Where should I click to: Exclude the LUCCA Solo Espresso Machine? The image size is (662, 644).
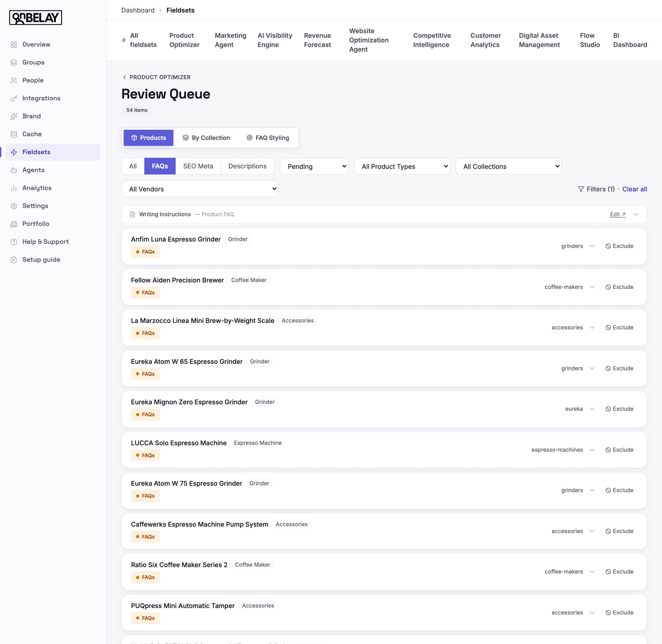pyautogui.click(x=619, y=450)
